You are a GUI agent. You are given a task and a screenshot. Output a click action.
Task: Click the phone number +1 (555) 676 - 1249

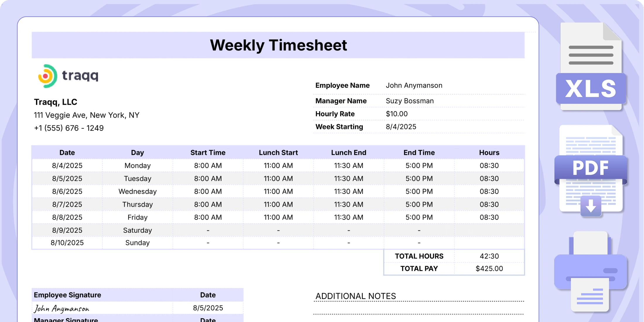[x=69, y=128]
